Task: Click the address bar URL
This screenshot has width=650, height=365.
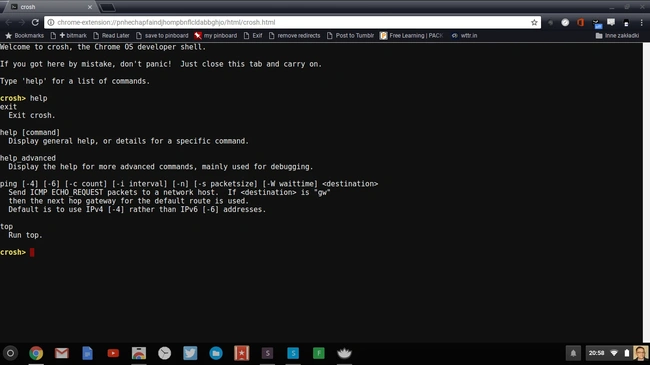Action: pos(166,22)
